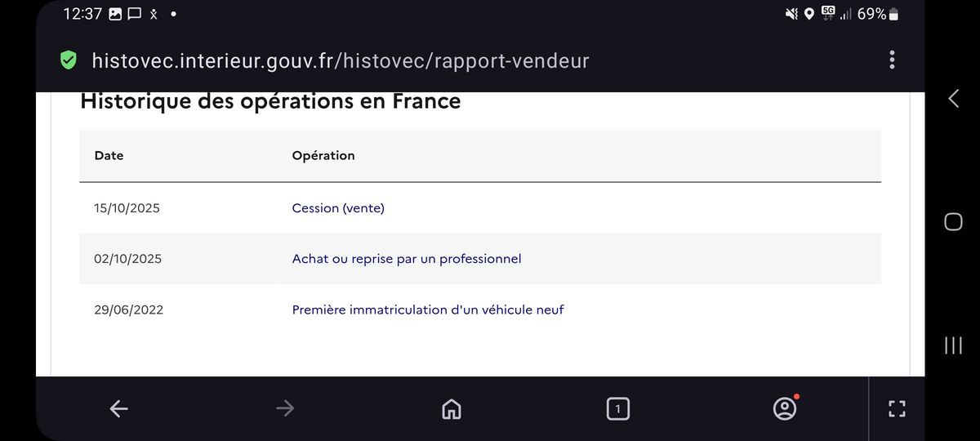Tap the 15/10/2025 date cell
Viewport: 980px width, 441px height.
click(x=127, y=208)
